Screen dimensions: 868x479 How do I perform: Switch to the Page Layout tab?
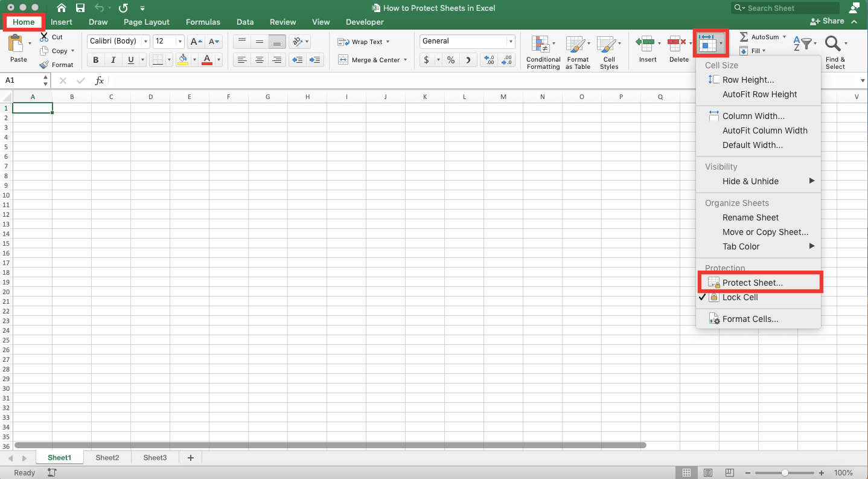[147, 22]
